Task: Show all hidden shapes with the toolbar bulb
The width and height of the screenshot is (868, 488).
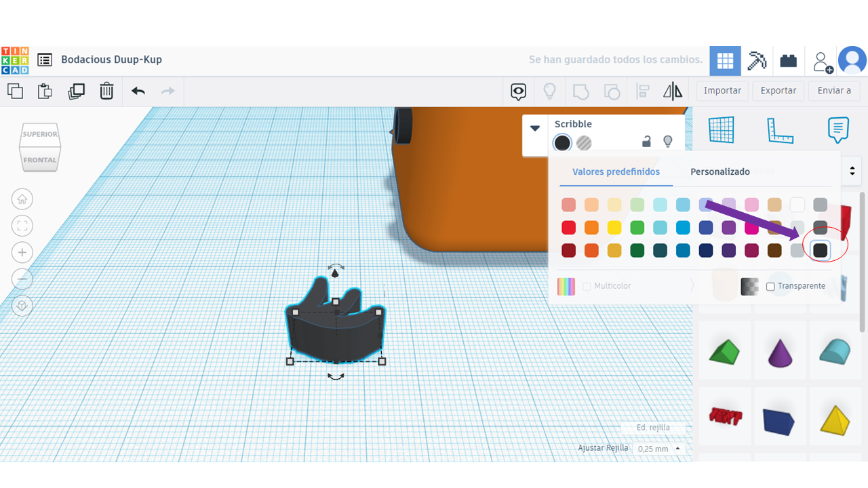Action: click(549, 91)
